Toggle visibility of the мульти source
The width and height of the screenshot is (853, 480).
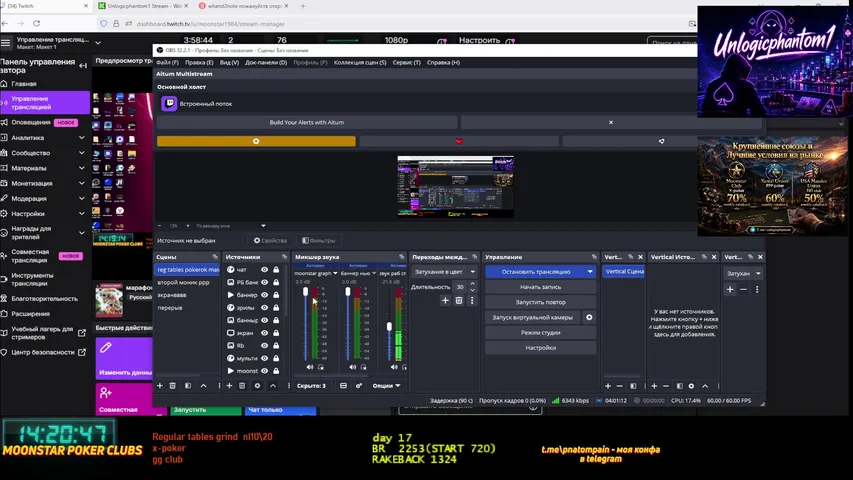[x=264, y=358]
